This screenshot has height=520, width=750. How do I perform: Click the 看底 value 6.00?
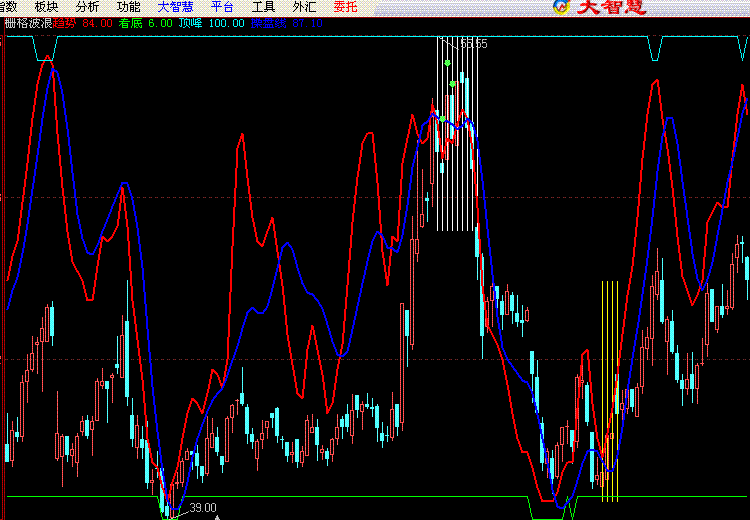pos(160,23)
